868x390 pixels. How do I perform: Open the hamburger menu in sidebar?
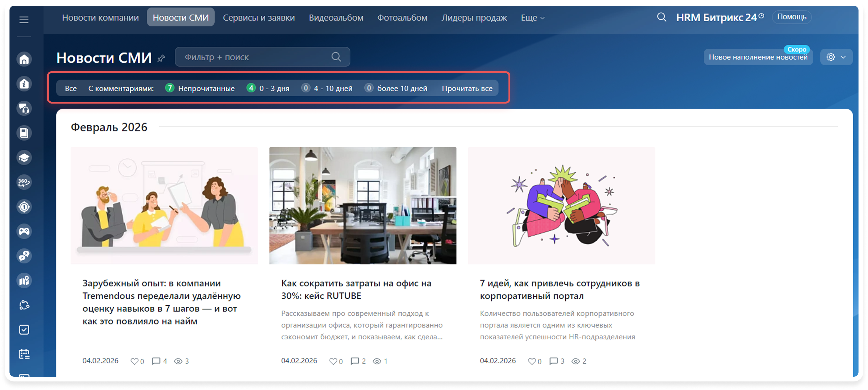[x=23, y=19]
